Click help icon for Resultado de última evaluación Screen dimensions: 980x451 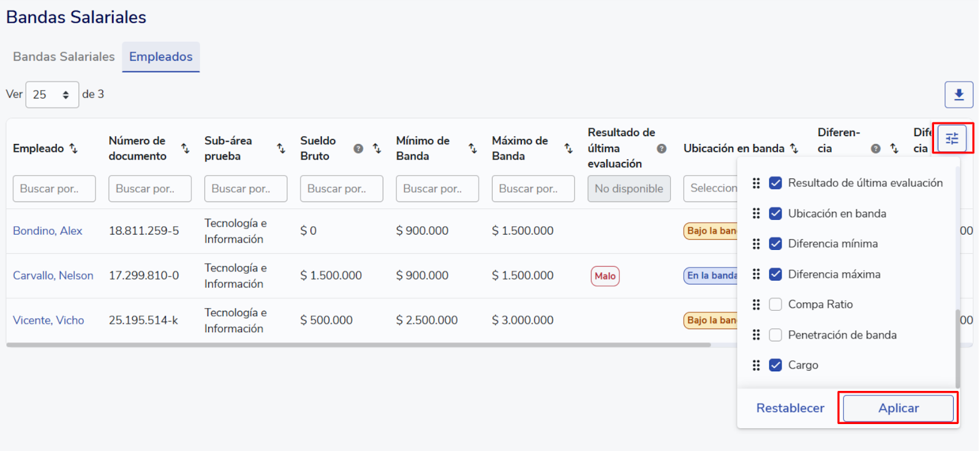pos(661,148)
